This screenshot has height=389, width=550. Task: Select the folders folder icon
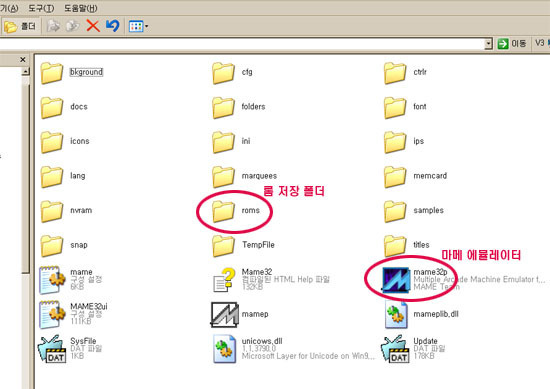(x=223, y=107)
